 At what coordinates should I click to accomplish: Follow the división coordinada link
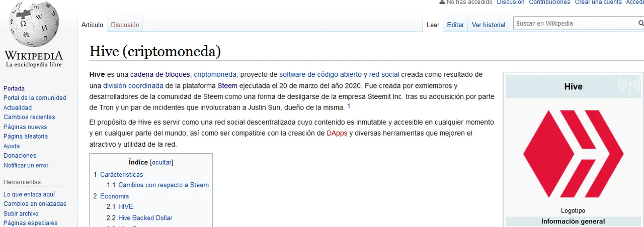[x=133, y=85]
